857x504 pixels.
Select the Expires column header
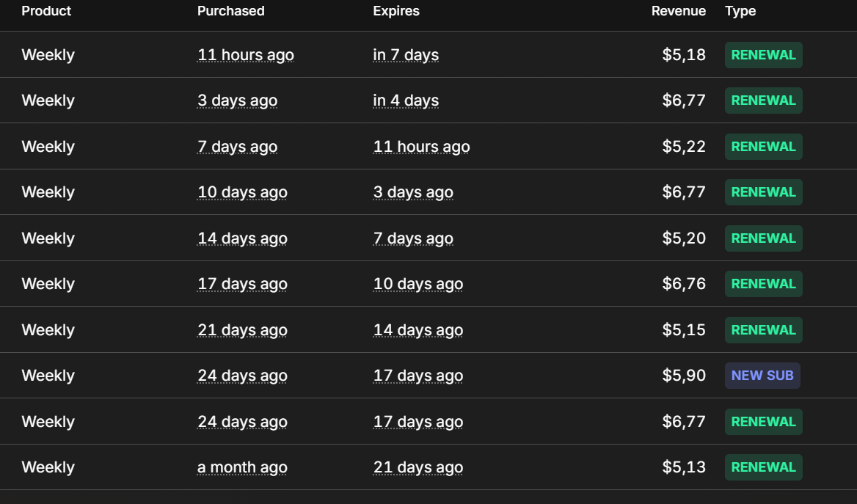(x=396, y=11)
